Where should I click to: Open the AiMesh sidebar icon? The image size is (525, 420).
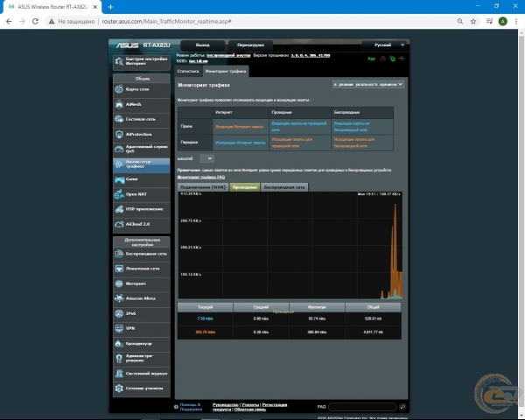click(x=119, y=104)
